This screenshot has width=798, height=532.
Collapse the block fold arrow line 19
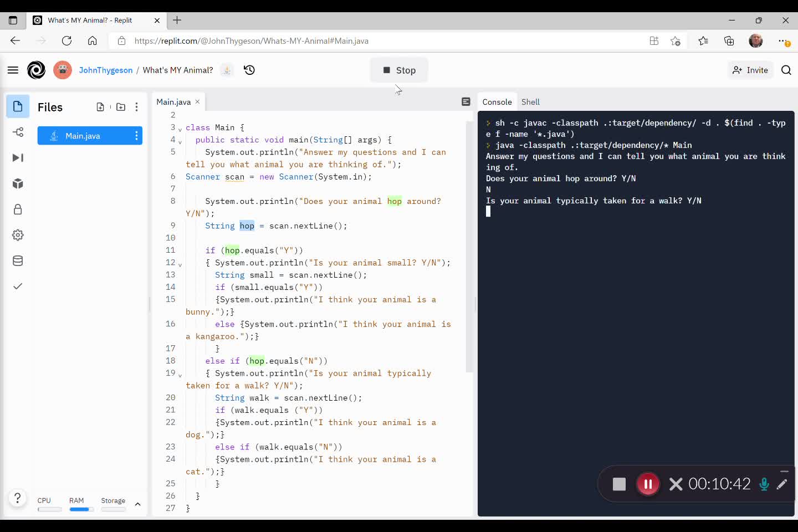click(x=180, y=375)
